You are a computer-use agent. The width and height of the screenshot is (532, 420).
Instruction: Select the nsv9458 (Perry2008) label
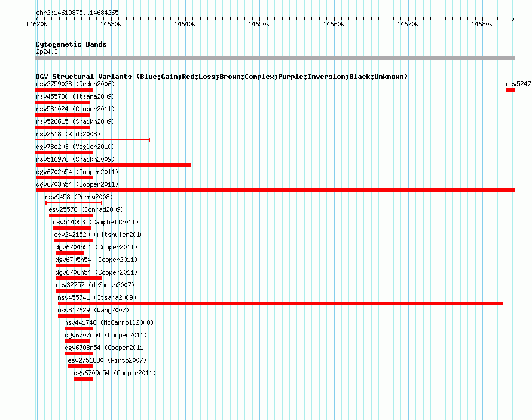tap(79, 197)
